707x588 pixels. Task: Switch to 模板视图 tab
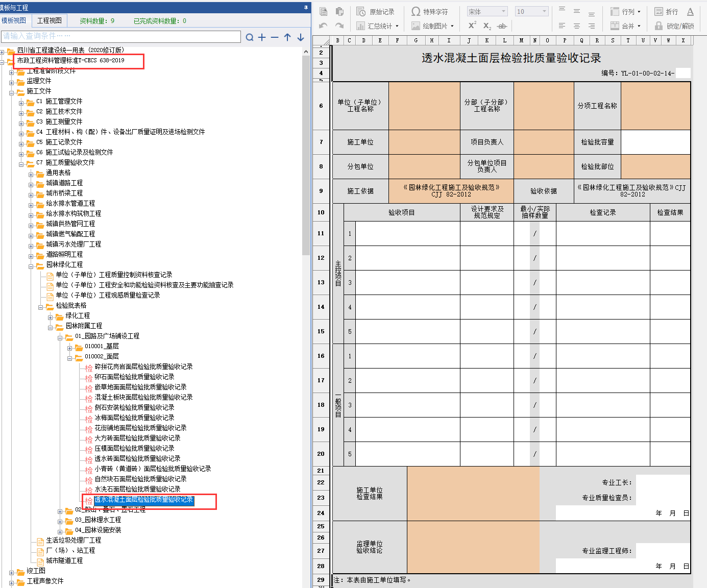[x=14, y=20]
